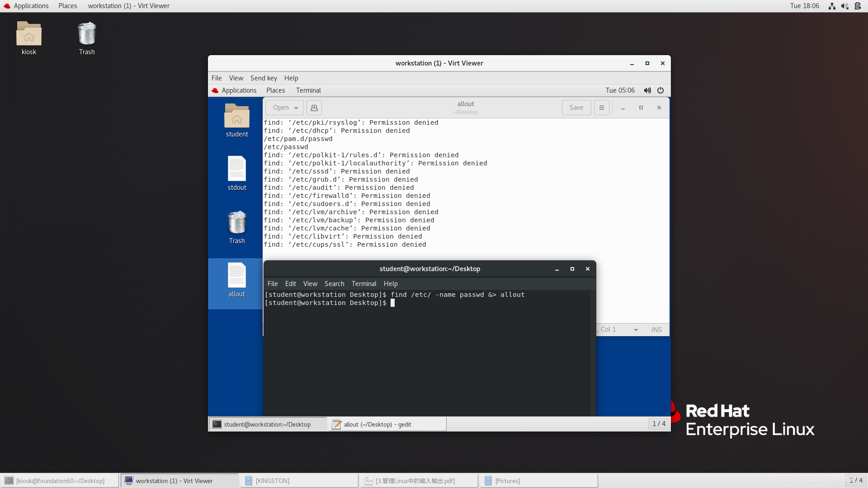Image resolution: width=868 pixels, height=488 pixels.
Task: Open the kiosk home folder icon
Action: [29, 38]
